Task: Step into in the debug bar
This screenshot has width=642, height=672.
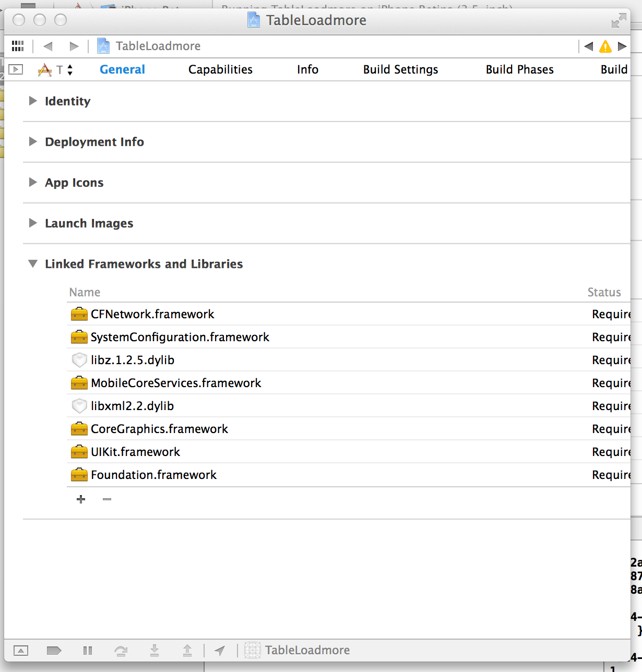Action: 154,650
